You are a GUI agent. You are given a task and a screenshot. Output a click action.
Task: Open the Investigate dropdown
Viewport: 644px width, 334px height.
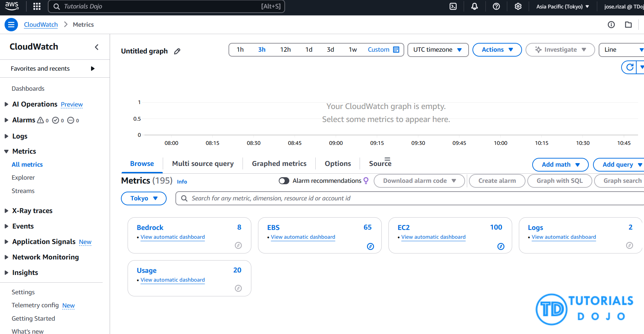tap(560, 50)
